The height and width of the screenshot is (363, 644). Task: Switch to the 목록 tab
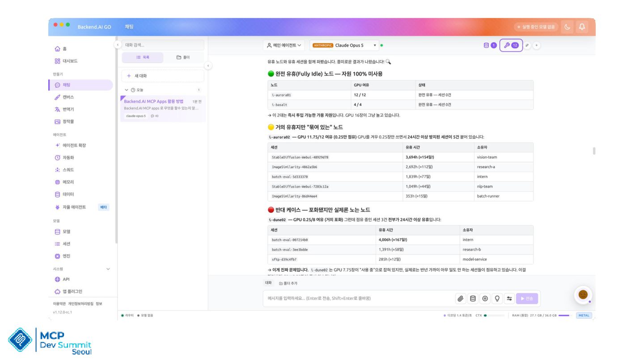click(143, 57)
